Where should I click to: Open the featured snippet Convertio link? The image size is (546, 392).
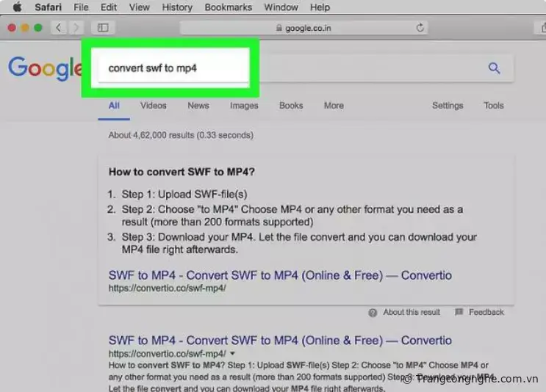tap(280, 275)
